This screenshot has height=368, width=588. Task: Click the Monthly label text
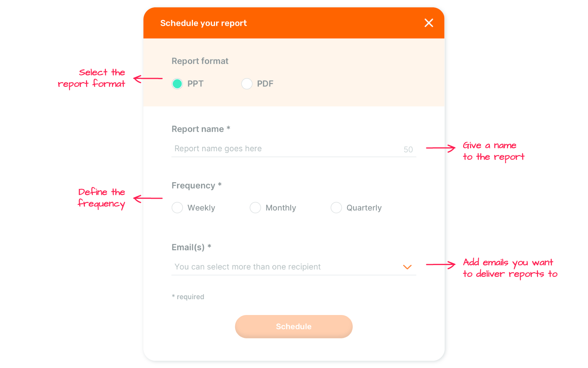point(281,208)
